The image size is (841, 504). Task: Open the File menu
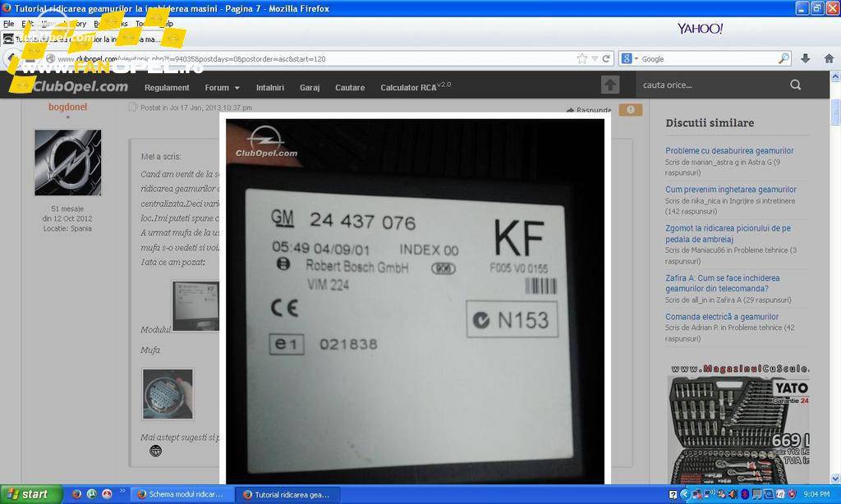(8, 24)
